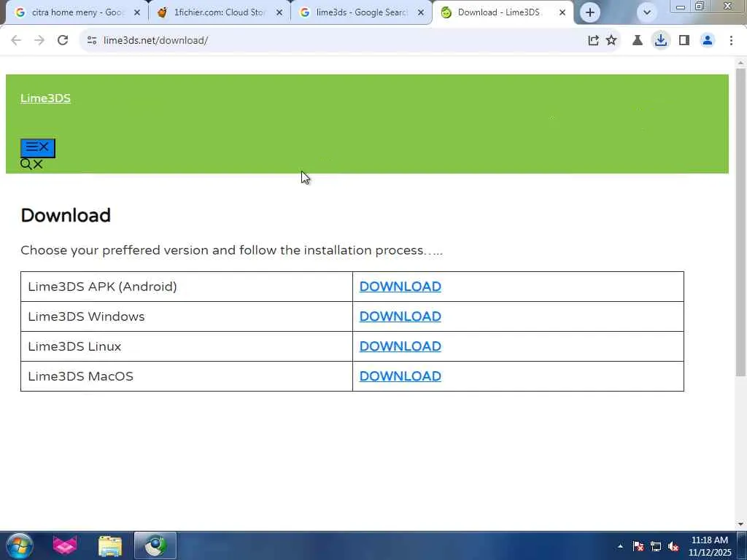Switch to 'lime3ds - Google Search' tab
The image size is (747, 560).
[x=361, y=13]
